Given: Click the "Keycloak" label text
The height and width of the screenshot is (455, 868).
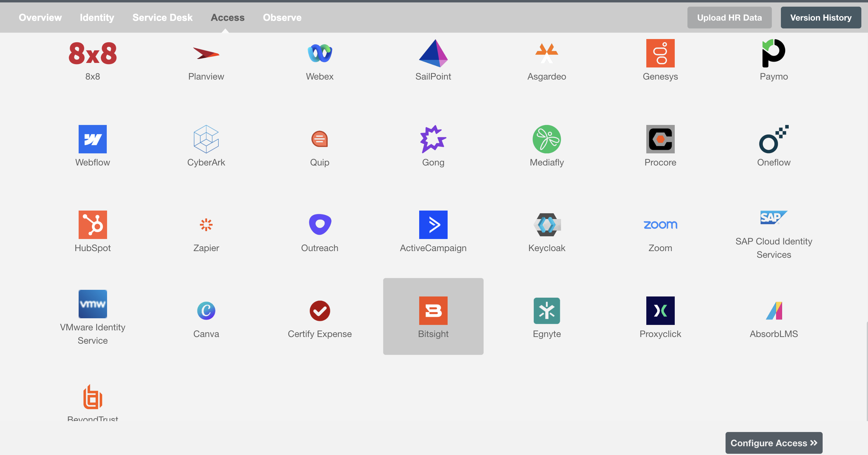Looking at the screenshot, I should pos(547,248).
